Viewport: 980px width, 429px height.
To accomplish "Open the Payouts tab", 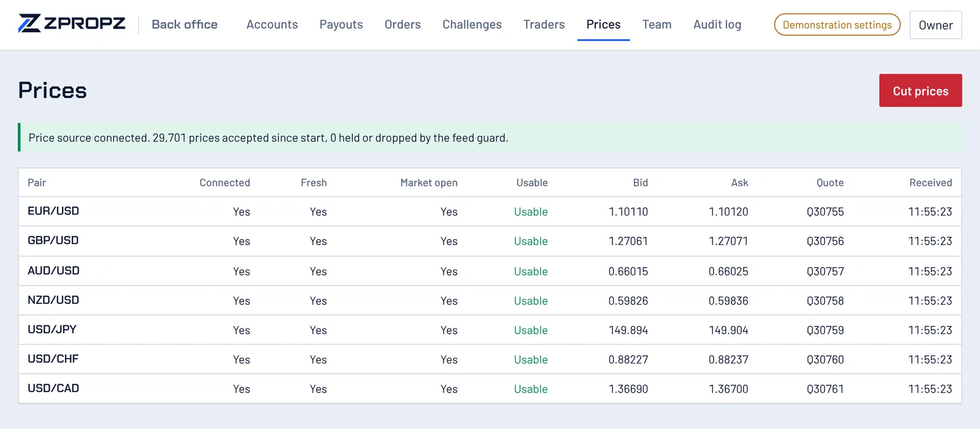I will tap(341, 25).
